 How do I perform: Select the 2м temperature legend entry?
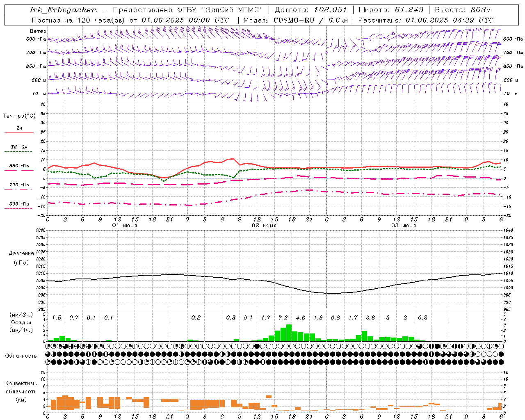tap(19, 128)
